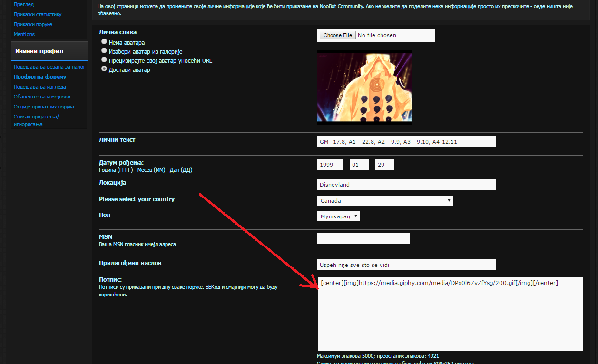Click the avatar preview image
Viewport: 598px width, 364px height.
[x=364, y=87]
